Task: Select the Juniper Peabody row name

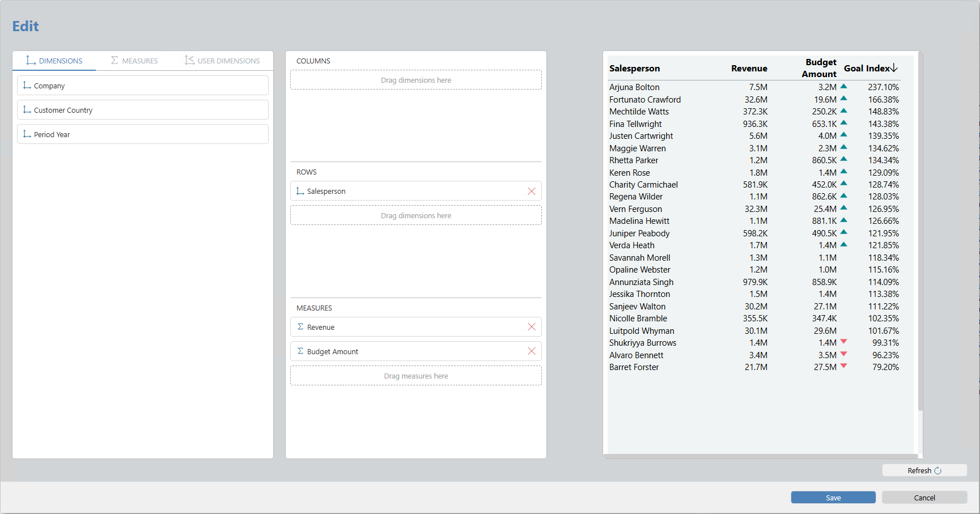Action: tap(639, 233)
